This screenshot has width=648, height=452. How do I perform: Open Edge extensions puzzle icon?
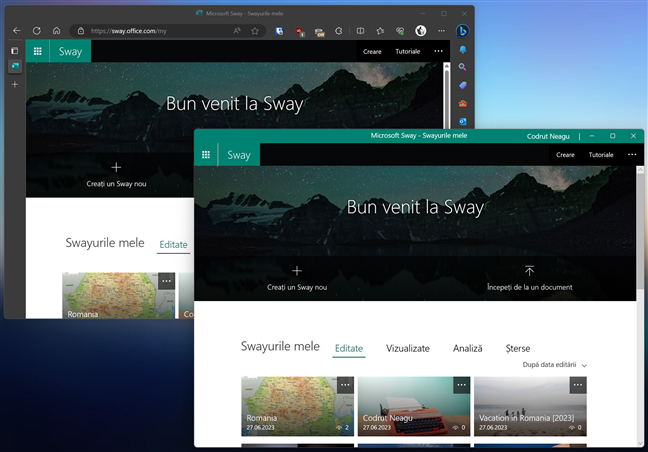pyautogui.click(x=338, y=31)
